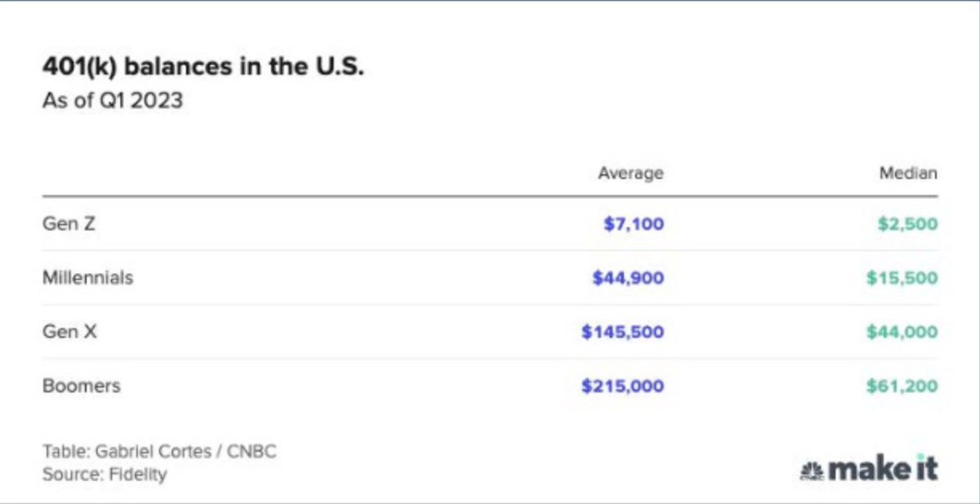Viewport: 980px width, 504px height.
Task: Select Boomers average value $215,000
Action: [x=623, y=386]
